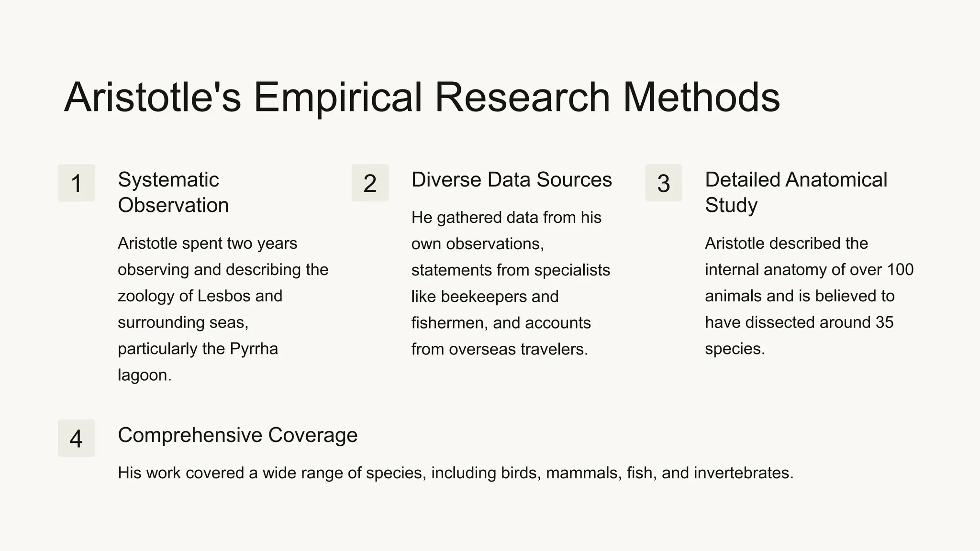Select the slide title Aristotle's Empirical Research Methods

tap(422, 98)
